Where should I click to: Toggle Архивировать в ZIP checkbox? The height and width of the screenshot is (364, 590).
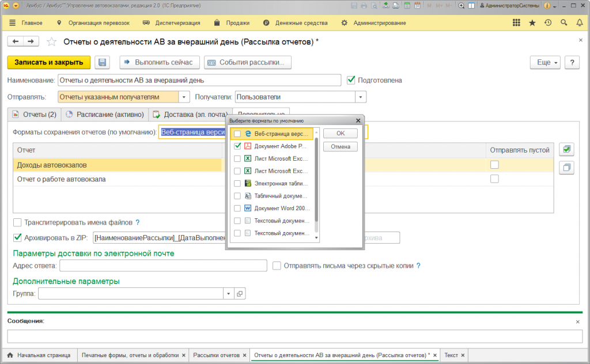[17, 237]
